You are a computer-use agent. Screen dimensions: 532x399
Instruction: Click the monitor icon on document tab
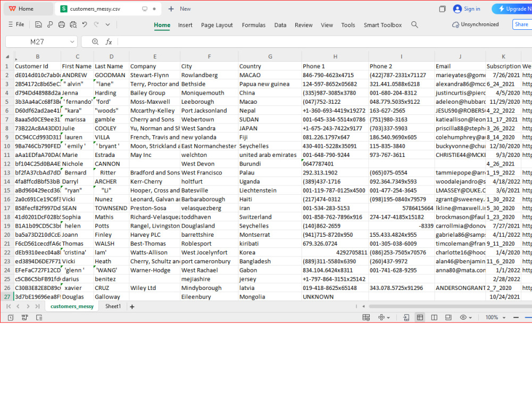click(x=145, y=9)
